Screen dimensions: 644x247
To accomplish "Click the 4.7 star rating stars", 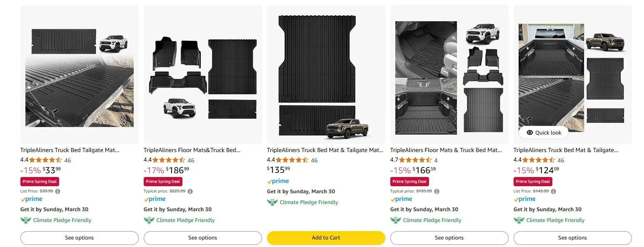I will [x=415, y=160].
